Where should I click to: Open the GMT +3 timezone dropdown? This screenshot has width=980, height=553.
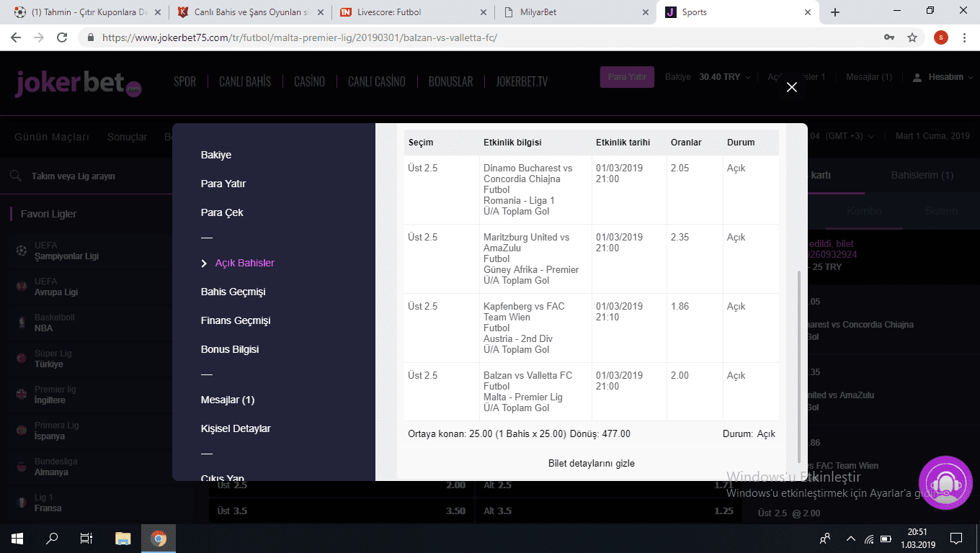click(x=849, y=136)
